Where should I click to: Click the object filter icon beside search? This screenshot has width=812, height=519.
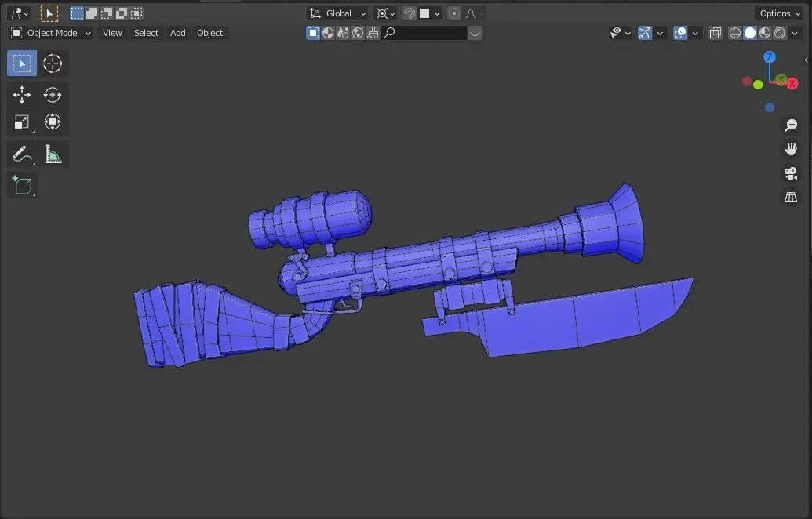coord(313,33)
